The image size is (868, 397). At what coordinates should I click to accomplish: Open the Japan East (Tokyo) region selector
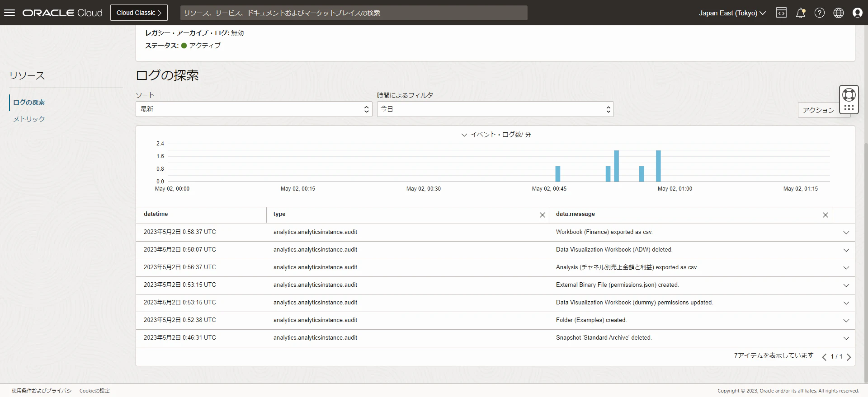point(732,13)
